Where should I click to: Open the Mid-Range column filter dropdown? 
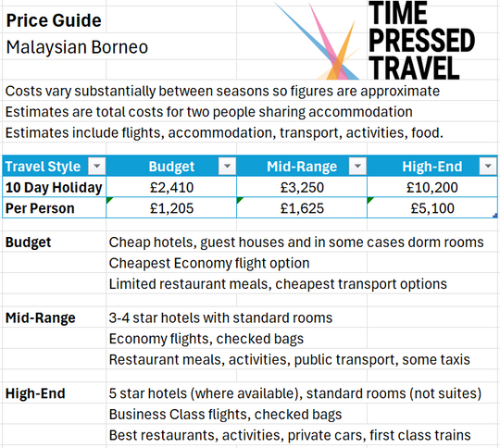coord(357,166)
